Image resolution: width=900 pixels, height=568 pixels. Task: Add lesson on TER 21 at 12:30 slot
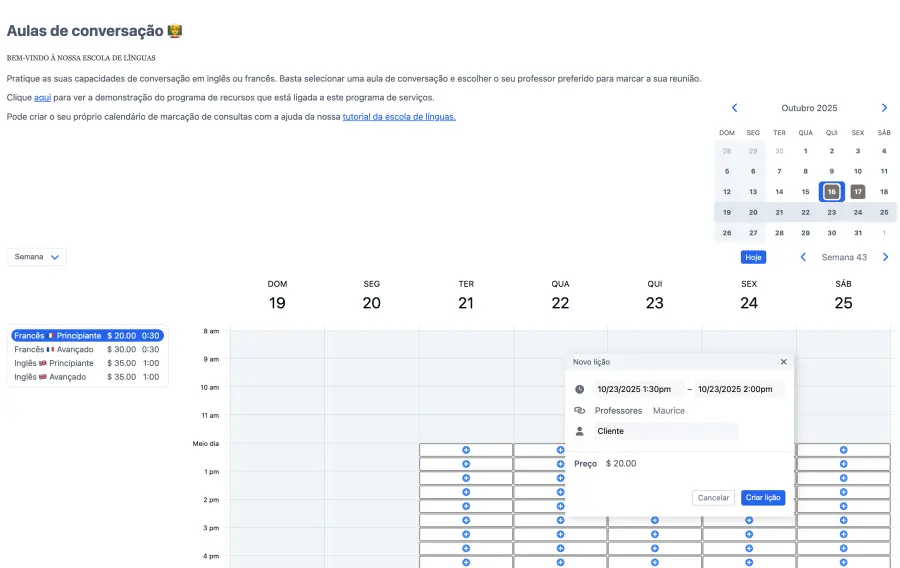466,464
